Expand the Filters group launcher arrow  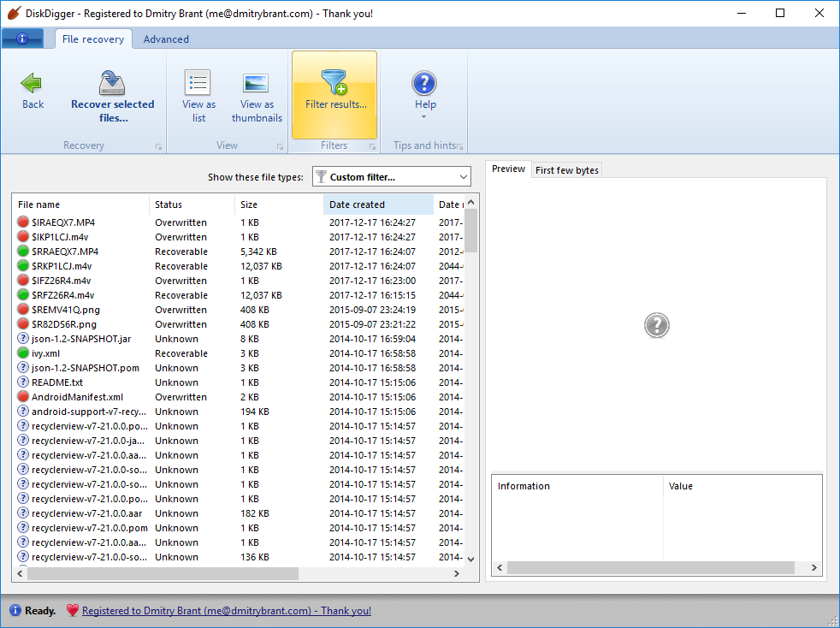[x=372, y=147]
